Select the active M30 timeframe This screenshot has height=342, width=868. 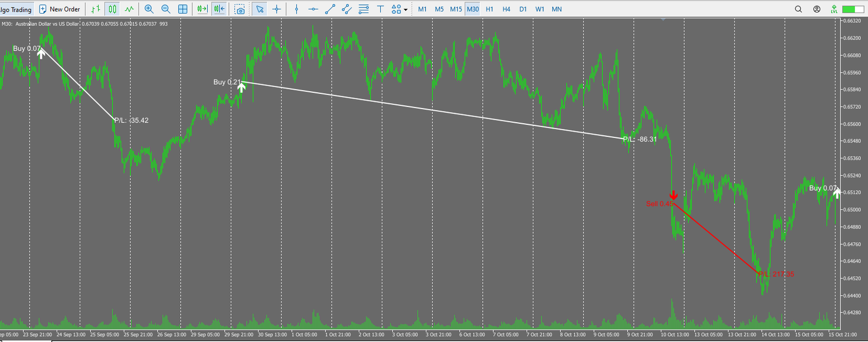point(473,9)
